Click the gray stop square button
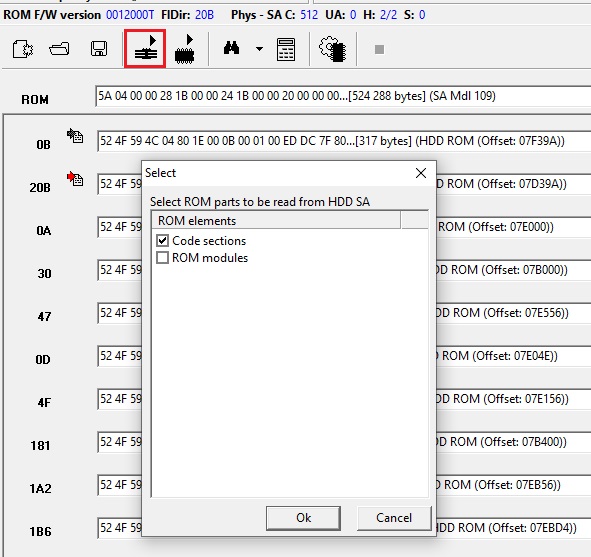 (x=379, y=49)
